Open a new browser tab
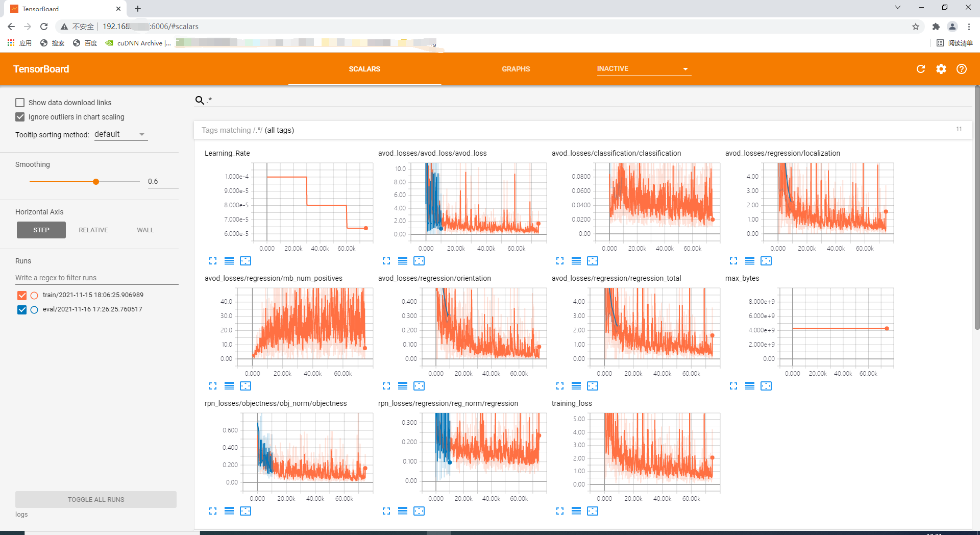Image resolution: width=980 pixels, height=535 pixels. coord(138,9)
